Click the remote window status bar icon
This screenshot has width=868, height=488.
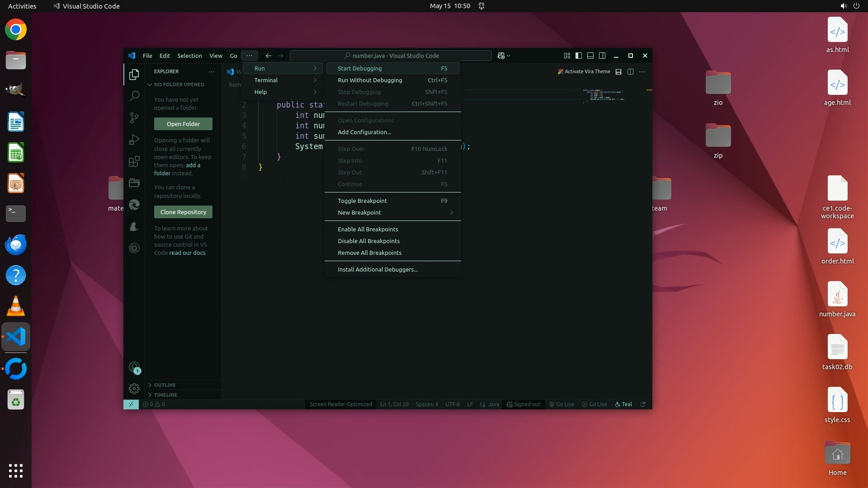[x=131, y=404]
